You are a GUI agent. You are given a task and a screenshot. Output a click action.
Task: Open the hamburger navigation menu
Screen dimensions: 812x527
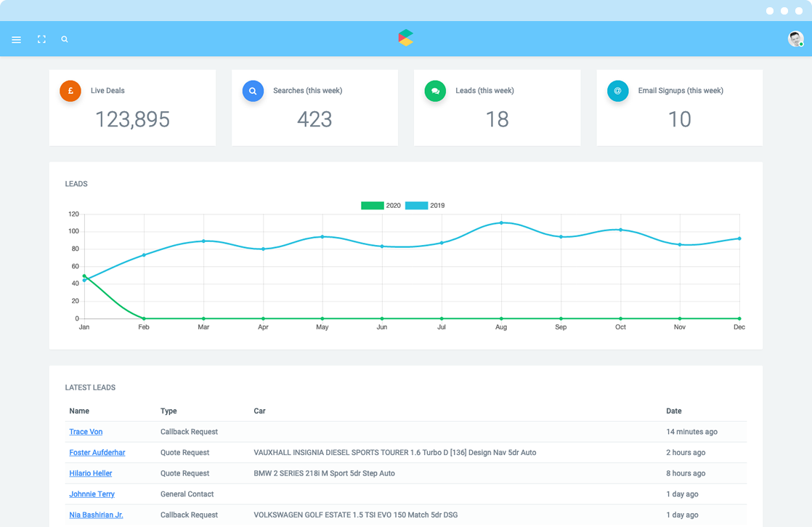[x=17, y=39]
